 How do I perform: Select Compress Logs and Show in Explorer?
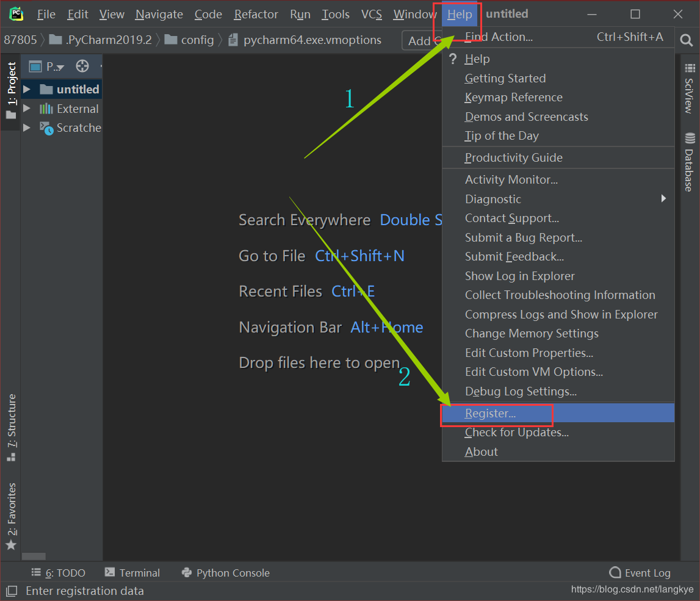click(x=558, y=314)
